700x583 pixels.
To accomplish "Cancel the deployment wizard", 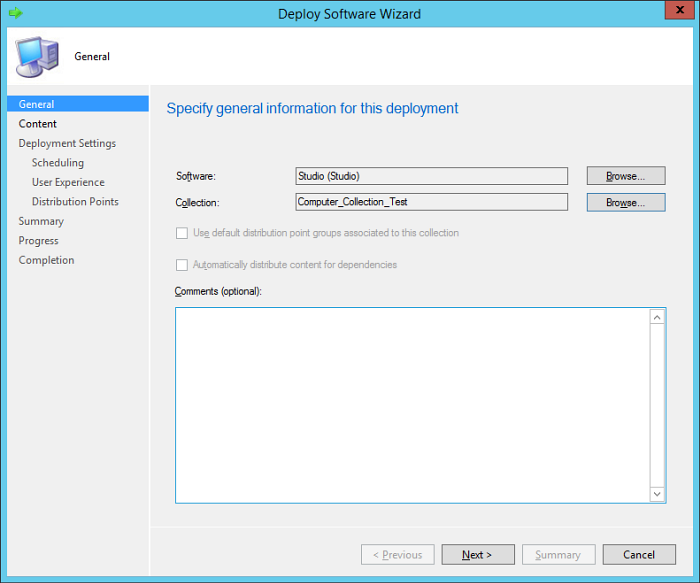I will [x=638, y=555].
